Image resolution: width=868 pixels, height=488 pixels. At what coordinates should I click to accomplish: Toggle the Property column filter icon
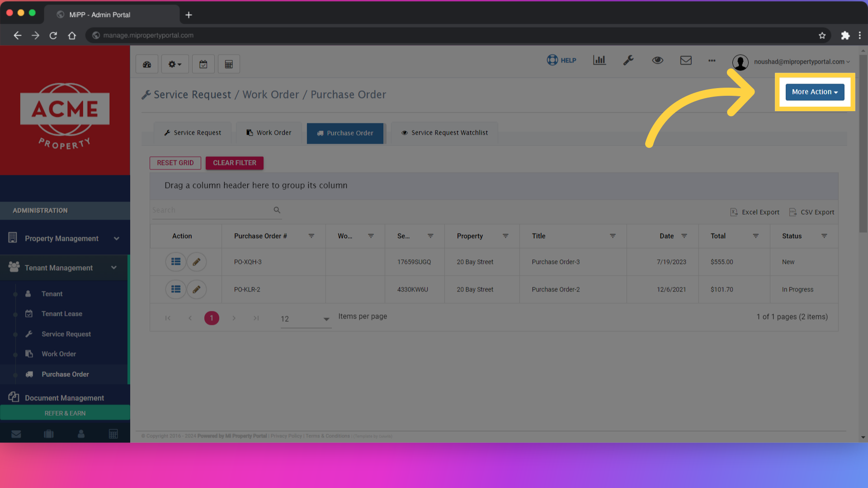point(505,236)
